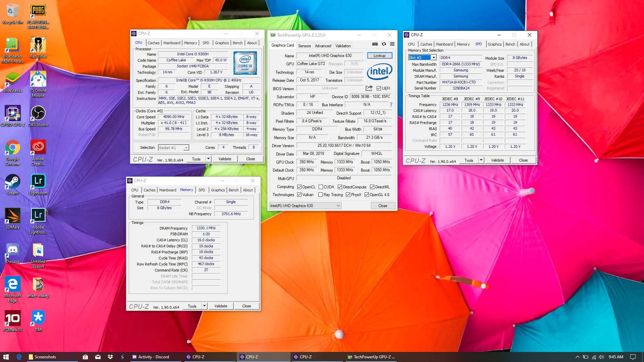Open the Intel UHD Graphics 630 dropdown

pos(305,206)
